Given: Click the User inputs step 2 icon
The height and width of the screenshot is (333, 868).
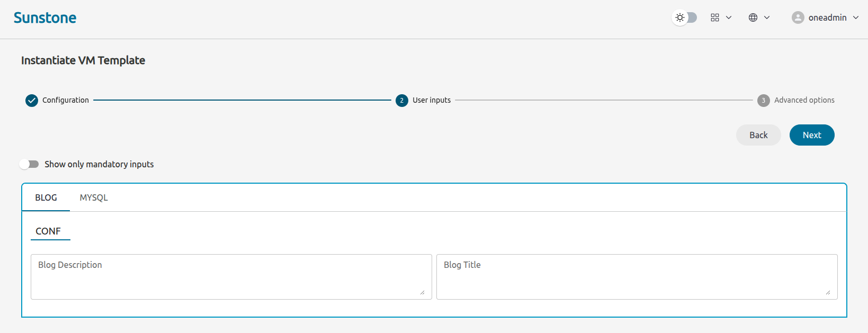Looking at the screenshot, I should tap(402, 100).
